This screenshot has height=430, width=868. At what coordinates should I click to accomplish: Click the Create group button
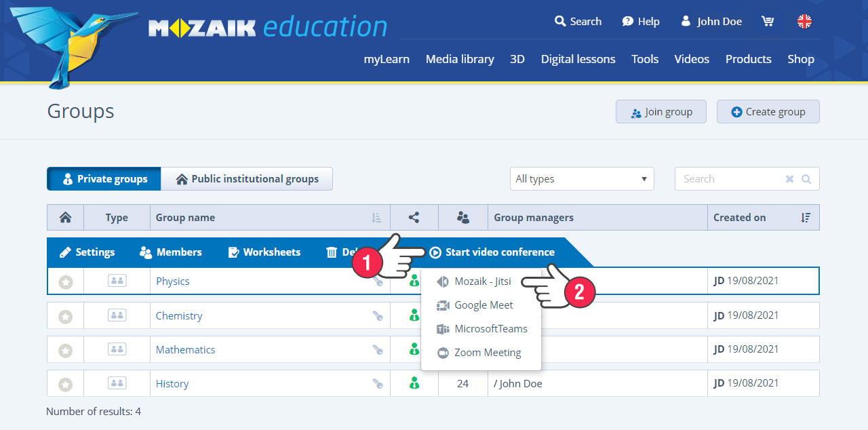point(768,112)
